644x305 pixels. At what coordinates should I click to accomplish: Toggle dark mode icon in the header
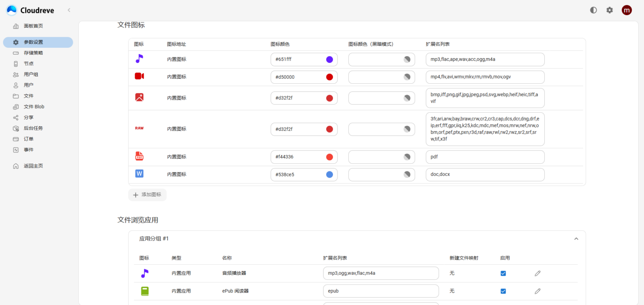(x=593, y=10)
